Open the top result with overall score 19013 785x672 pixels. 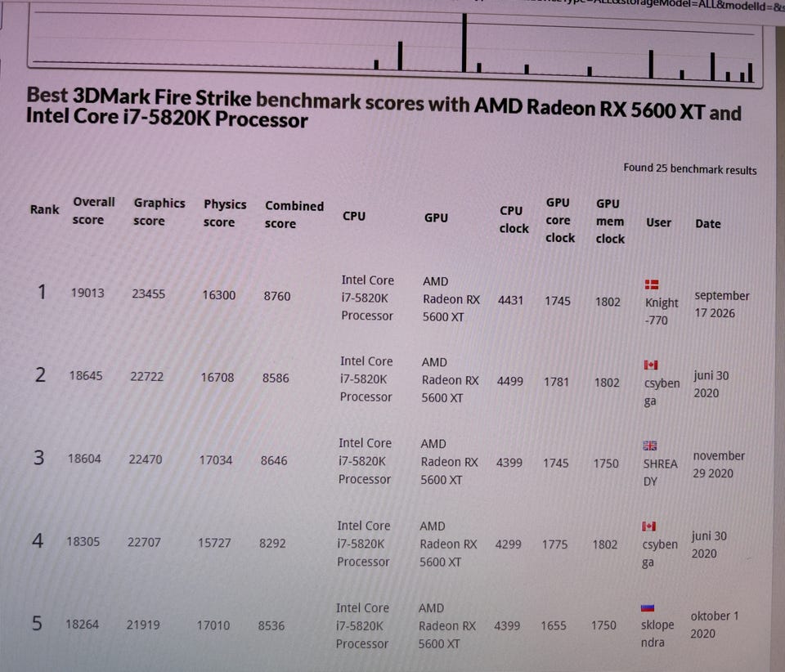pyautogui.click(x=87, y=293)
